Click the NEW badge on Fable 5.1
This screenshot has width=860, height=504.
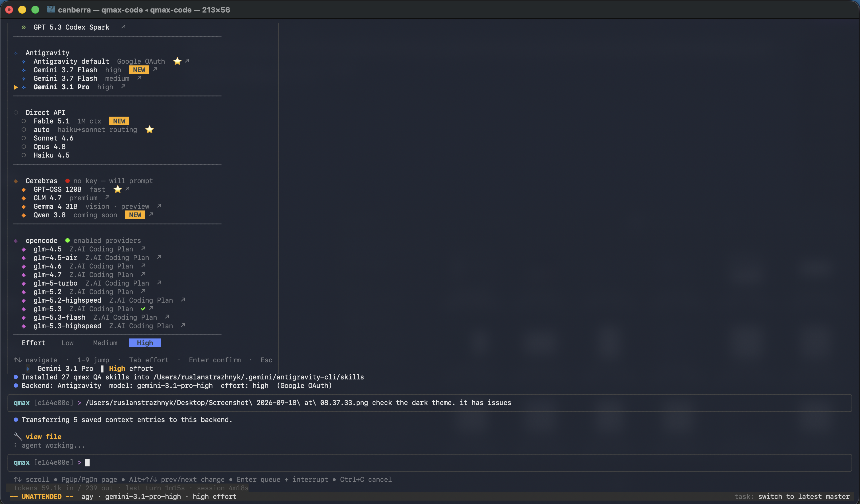point(119,121)
